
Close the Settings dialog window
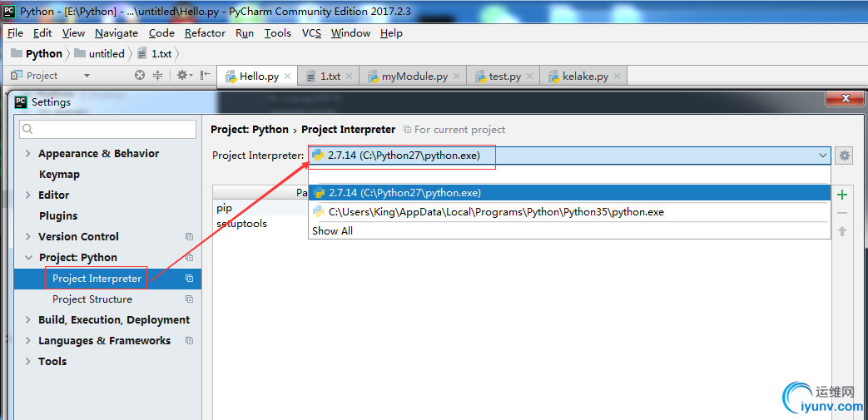tap(845, 98)
